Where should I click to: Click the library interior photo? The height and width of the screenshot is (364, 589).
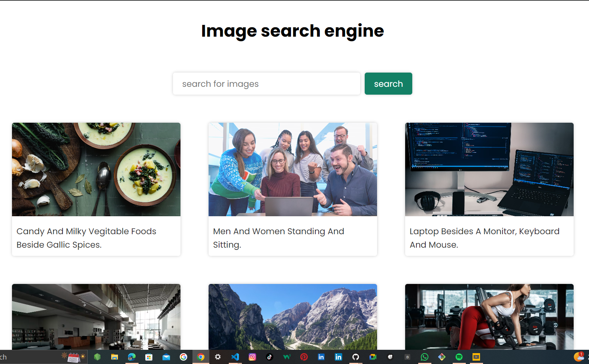point(96,316)
